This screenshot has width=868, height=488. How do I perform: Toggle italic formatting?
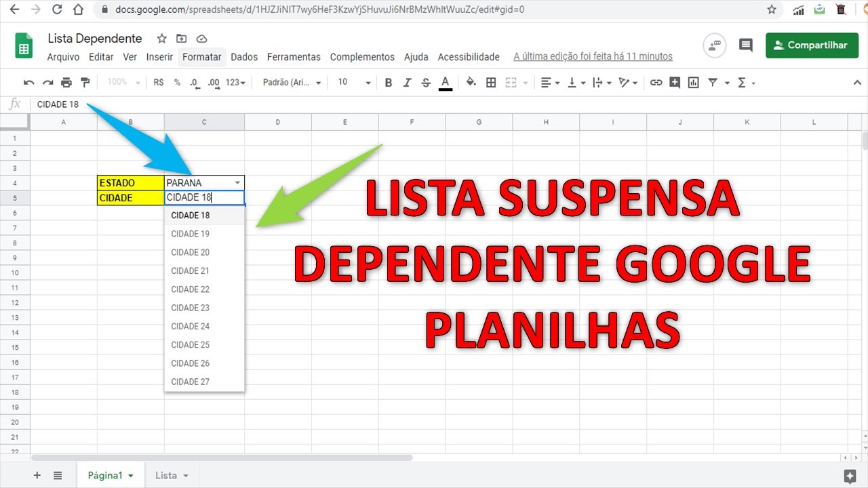click(x=407, y=83)
